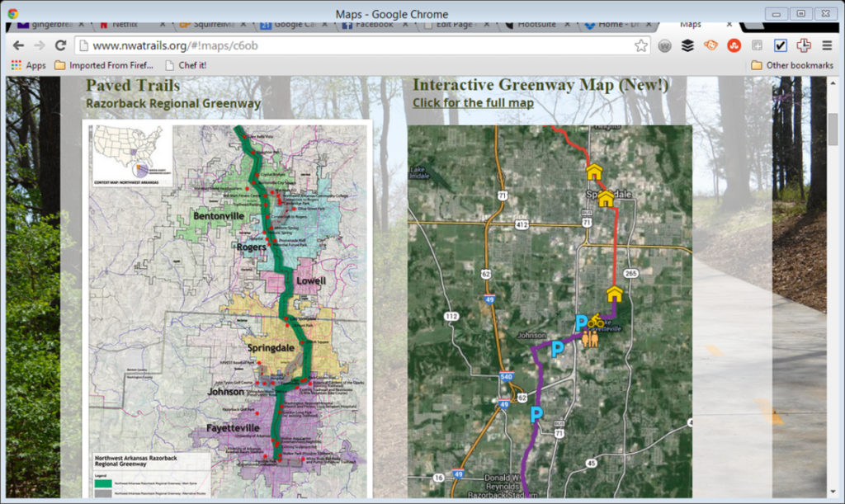The image size is (845, 504).
Task: Open the Chrome menu hamburger icon
Action: point(827,45)
